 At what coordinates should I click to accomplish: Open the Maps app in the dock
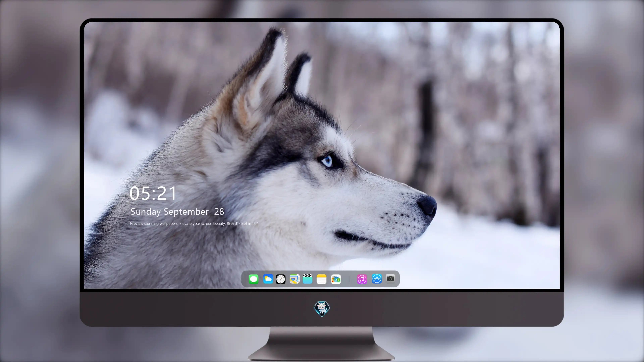(x=294, y=279)
